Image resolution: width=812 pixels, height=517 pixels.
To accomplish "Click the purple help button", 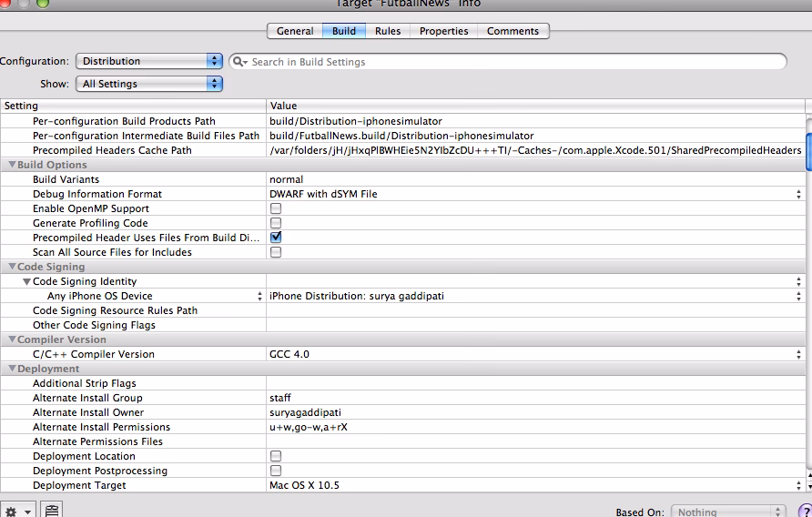I will coord(806,511).
